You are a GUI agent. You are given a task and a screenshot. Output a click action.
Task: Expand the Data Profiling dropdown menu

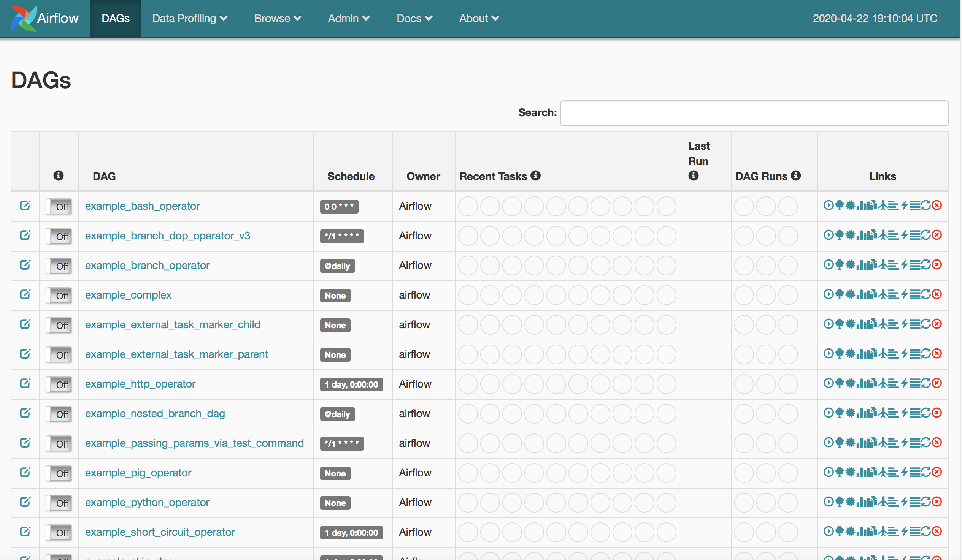[190, 18]
